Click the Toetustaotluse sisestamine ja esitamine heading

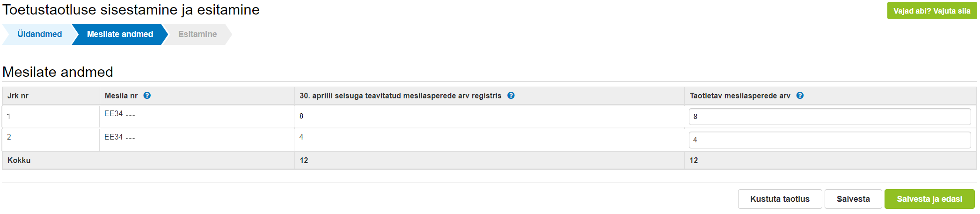tap(131, 10)
